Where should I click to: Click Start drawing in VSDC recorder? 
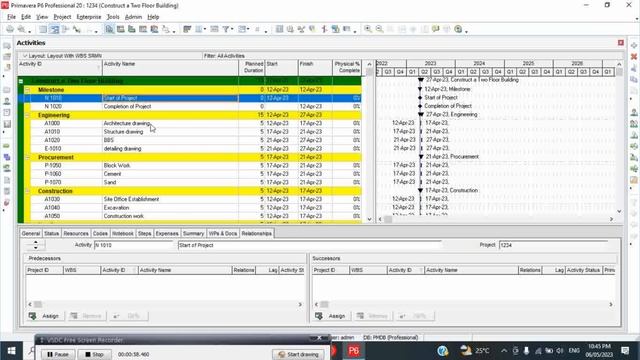pos(298,354)
